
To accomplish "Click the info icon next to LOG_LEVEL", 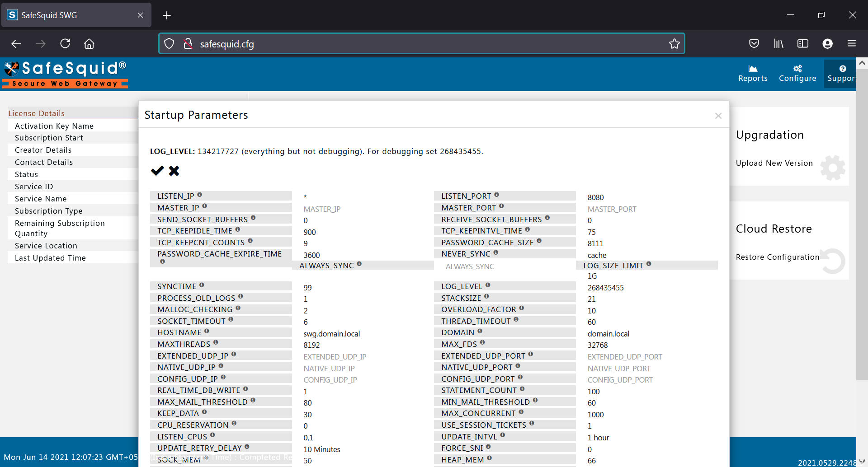I will pyautogui.click(x=488, y=285).
